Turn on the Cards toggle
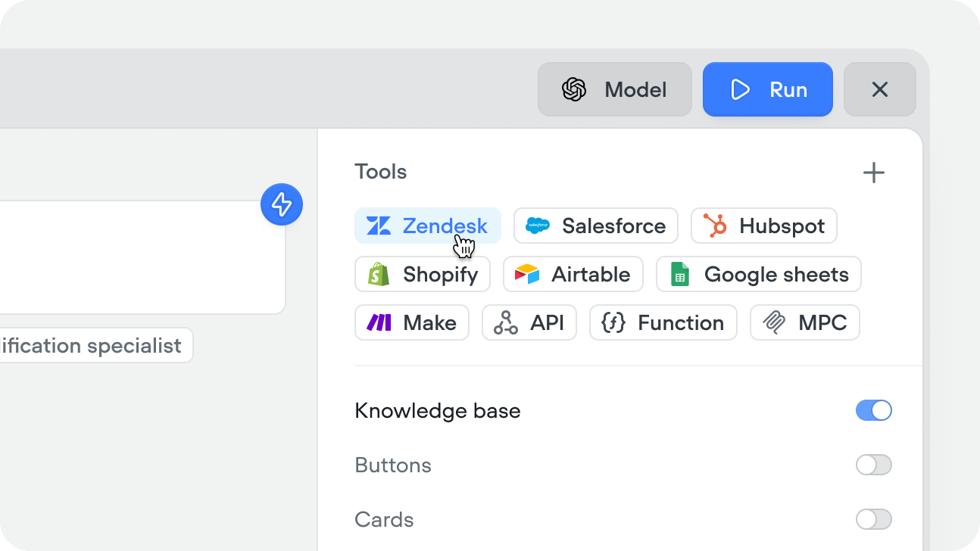 873,519
